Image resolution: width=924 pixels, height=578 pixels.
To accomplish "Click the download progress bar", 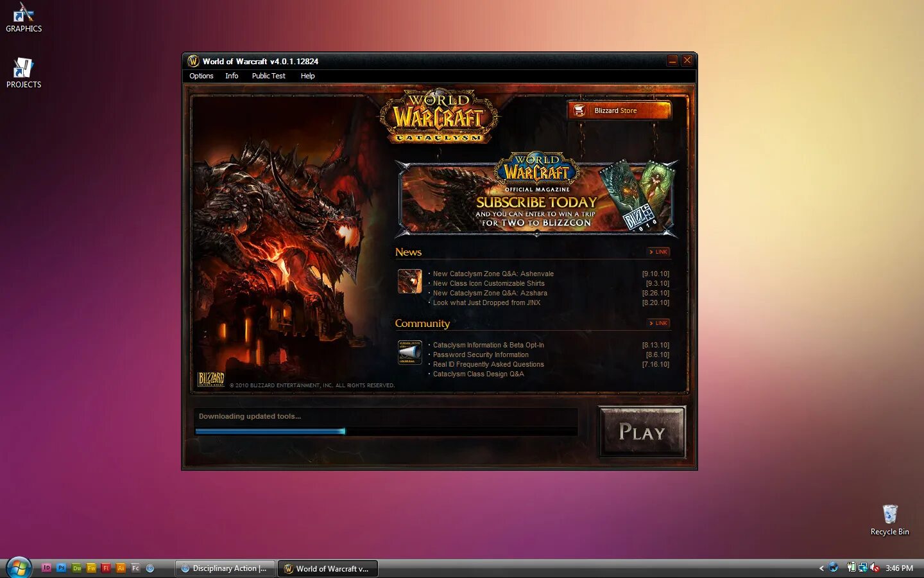I will pos(386,431).
